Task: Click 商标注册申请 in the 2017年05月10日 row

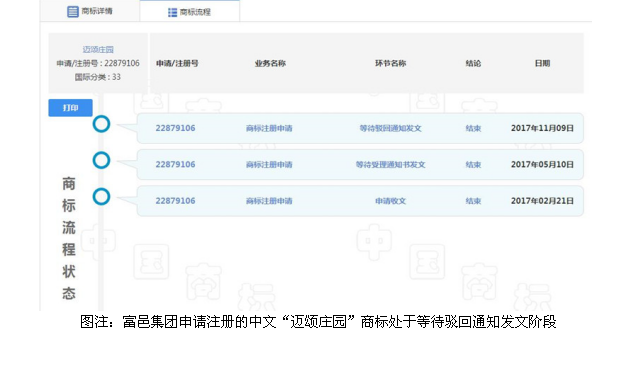Action: [x=269, y=165]
